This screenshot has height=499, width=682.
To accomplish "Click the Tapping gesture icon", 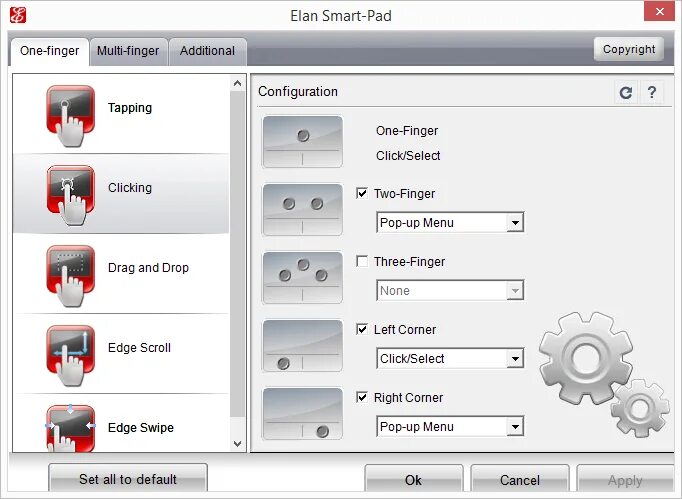I will 70,115.
